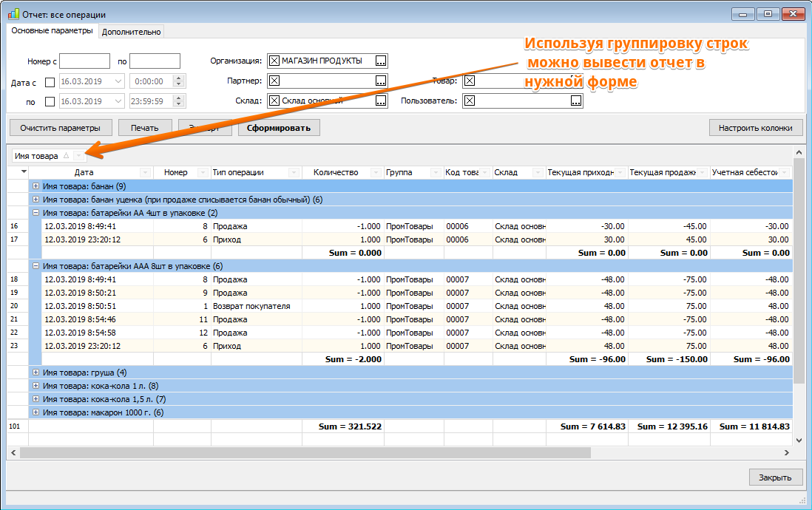Viewport: 812px width, 510px height.
Task: Click the horizontal scrollbar thumb
Action: tap(305, 453)
